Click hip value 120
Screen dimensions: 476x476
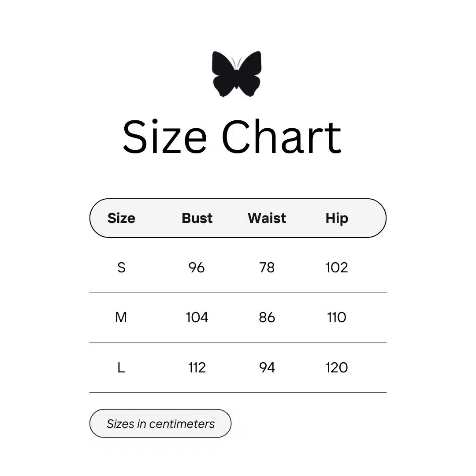[x=337, y=368]
